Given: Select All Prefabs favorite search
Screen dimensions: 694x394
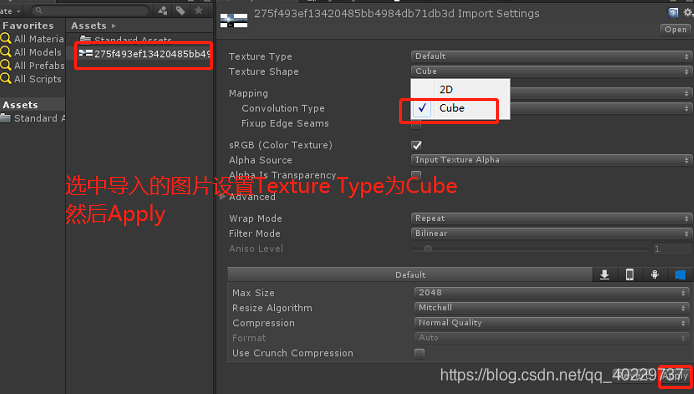Looking at the screenshot, I should coord(33,66).
